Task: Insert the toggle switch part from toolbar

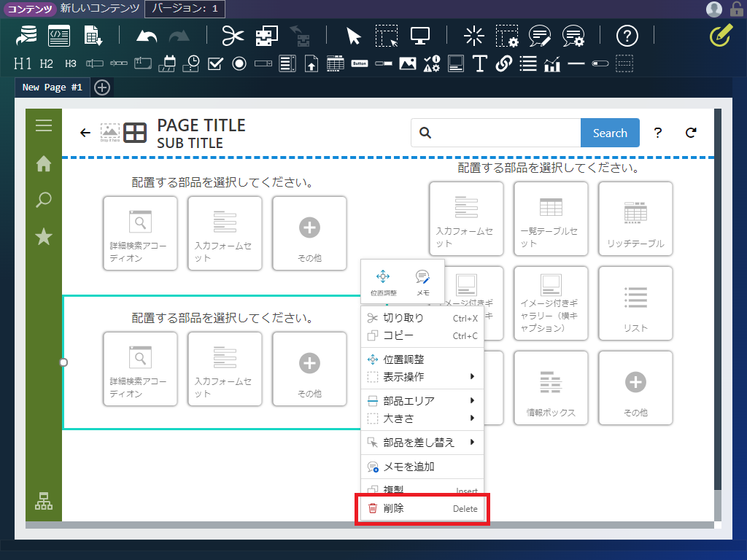Action: [x=600, y=63]
